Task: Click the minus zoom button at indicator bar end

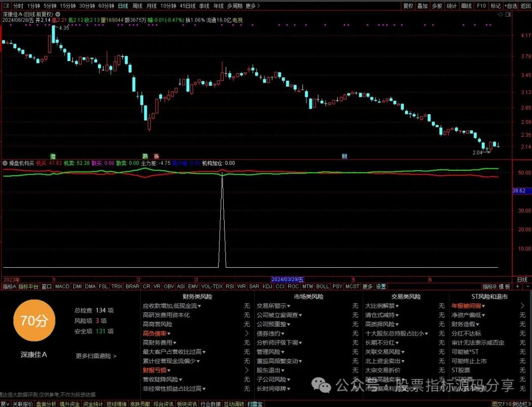Action: (x=528, y=286)
